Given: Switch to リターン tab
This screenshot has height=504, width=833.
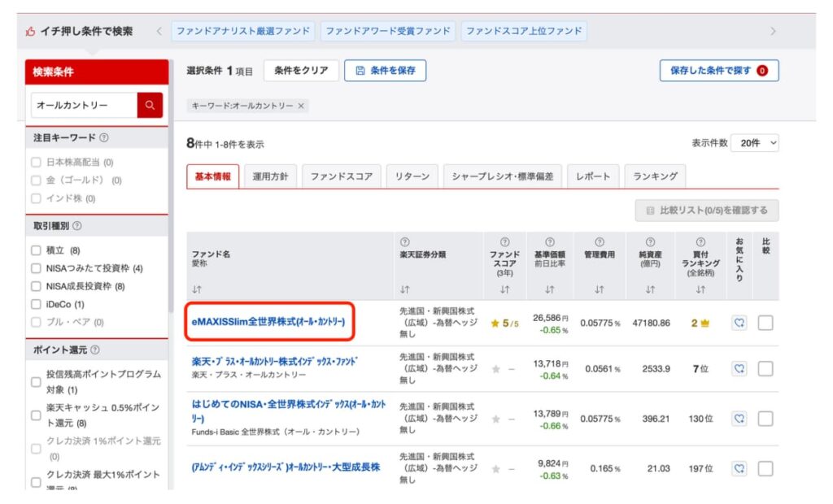Looking at the screenshot, I should pyautogui.click(x=412, y=176).
